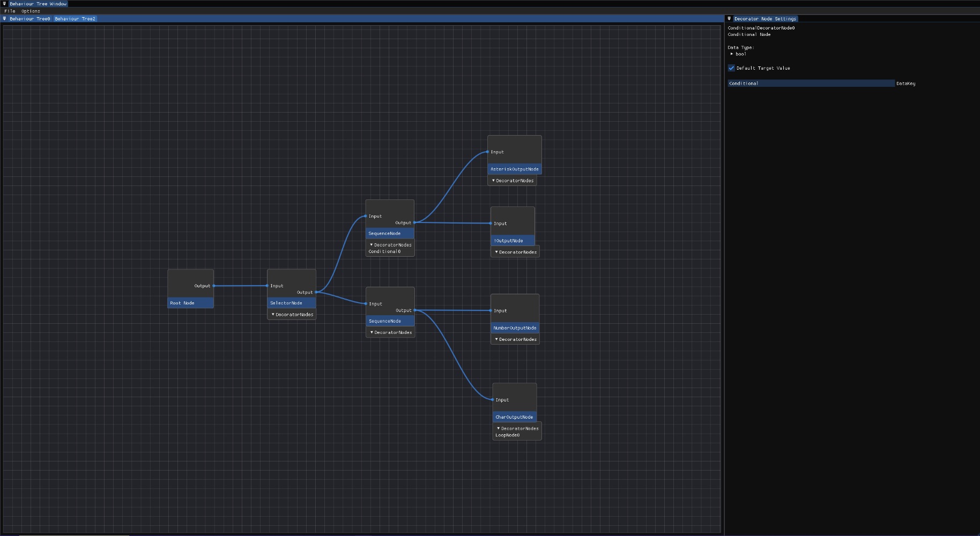Click the SelectorNode input pin
980x536 pixels.
click(268, 286)
